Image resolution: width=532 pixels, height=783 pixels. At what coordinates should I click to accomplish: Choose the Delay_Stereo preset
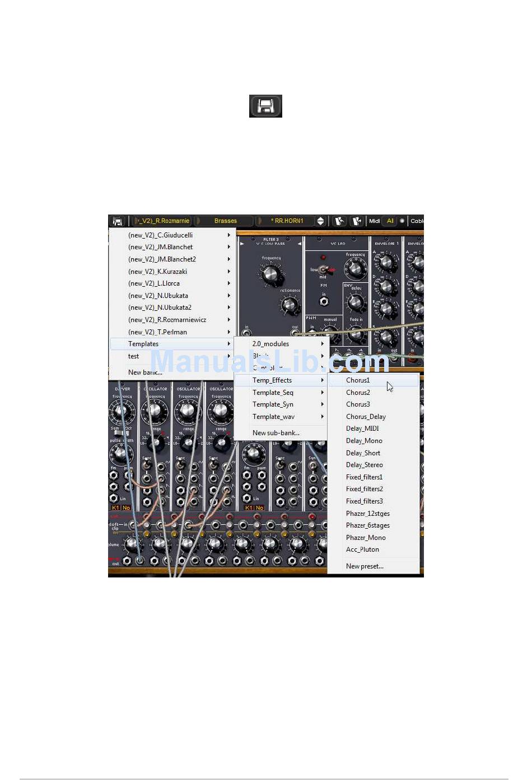point(374,465)
